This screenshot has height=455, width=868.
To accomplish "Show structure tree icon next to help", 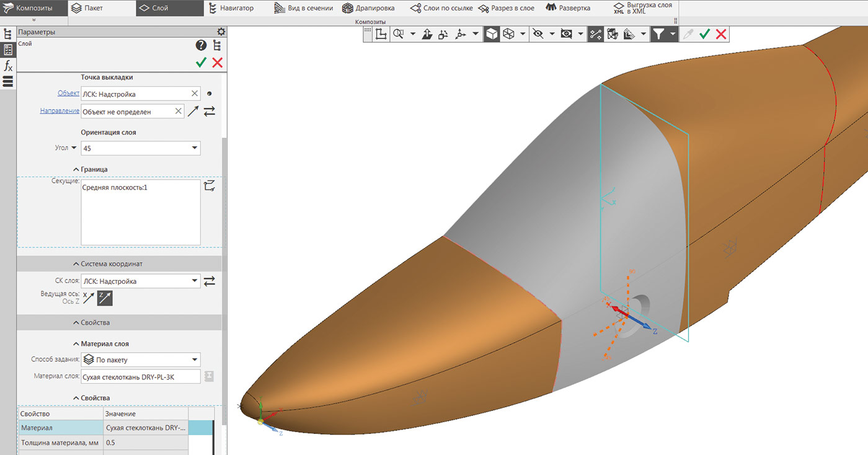I will pyautogui.click(x=216, y=45).
